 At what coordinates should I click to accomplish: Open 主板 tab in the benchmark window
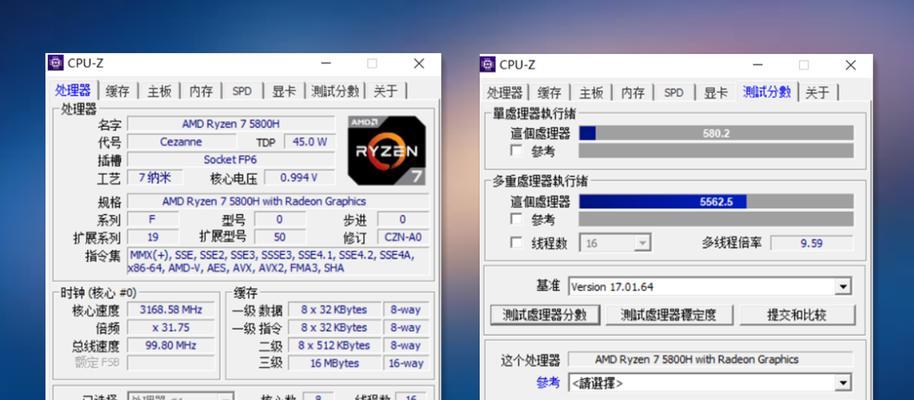[x=591, y=93]
